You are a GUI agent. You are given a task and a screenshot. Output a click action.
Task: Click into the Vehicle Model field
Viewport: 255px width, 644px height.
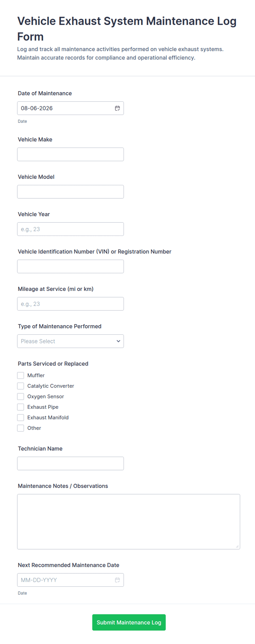pyautogui.click(x=70, y=192)
